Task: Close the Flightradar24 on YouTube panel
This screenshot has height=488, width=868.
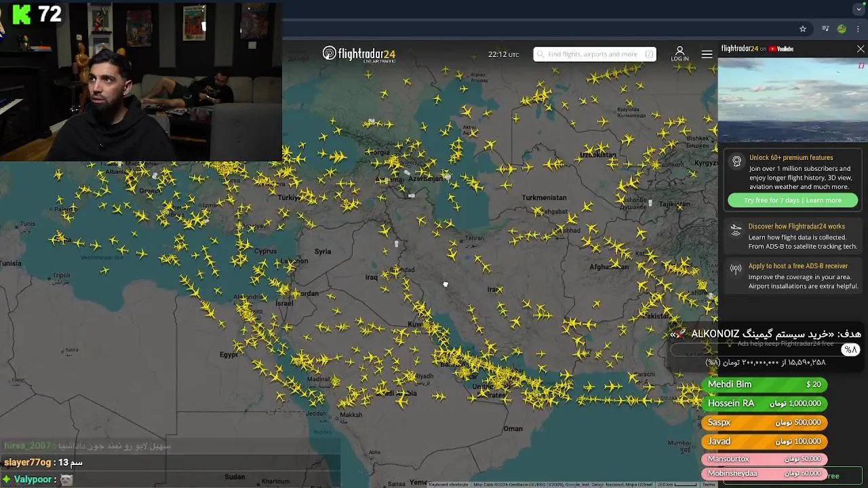Action: 861,49
